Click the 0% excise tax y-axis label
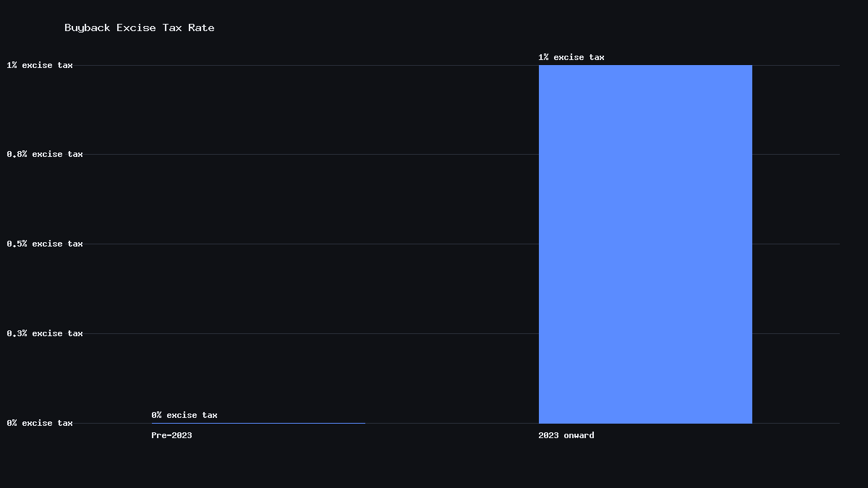The image size is (868, 488). pyautogui.click(x=40, y=423)
